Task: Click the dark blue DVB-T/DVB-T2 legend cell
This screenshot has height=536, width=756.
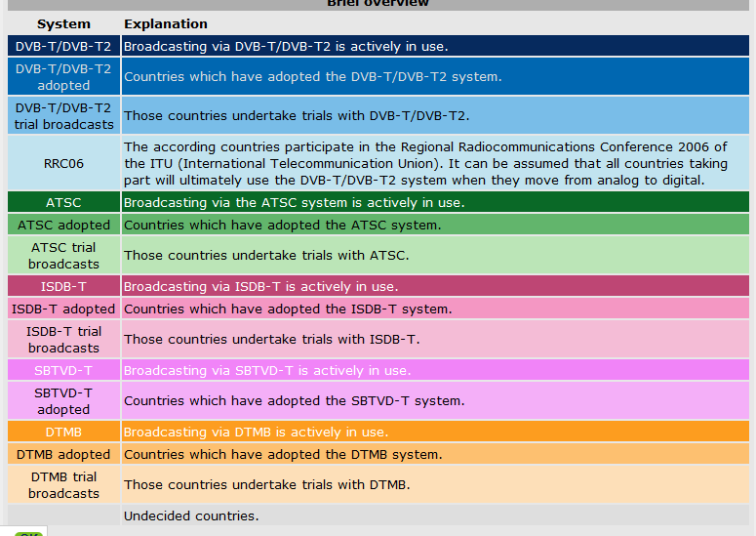Action: [x=63, y=46]
